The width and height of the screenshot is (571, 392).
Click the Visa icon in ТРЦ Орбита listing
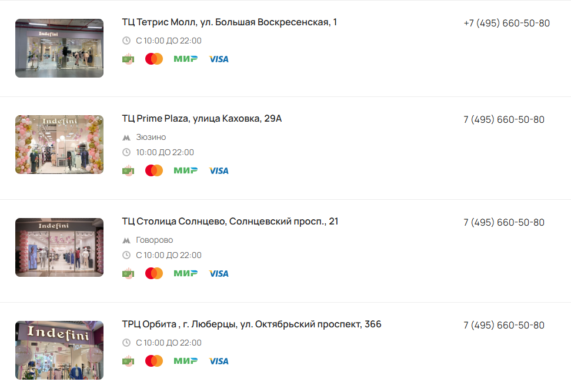(219, 361)
